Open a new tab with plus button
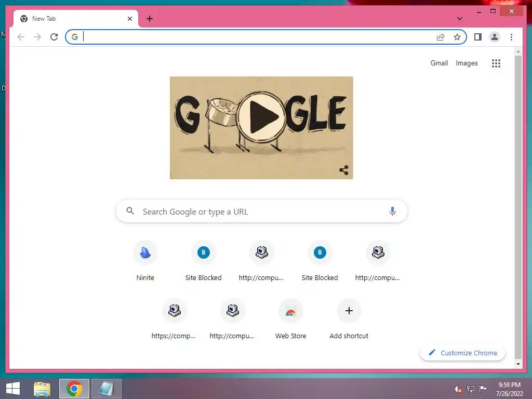The height and width of the screenshot is (399, 532). [149, 19]
